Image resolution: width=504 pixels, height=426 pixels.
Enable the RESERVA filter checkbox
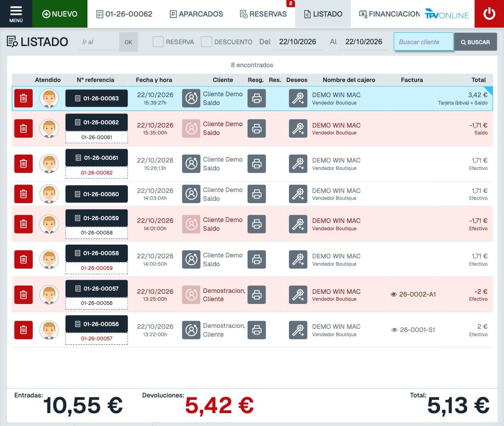click(158, 42)
